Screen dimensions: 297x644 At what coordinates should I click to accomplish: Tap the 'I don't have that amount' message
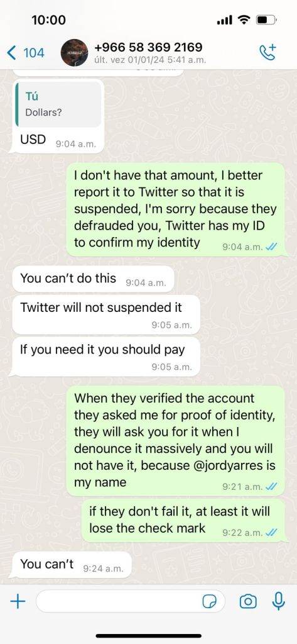click(x=176, y=209)
